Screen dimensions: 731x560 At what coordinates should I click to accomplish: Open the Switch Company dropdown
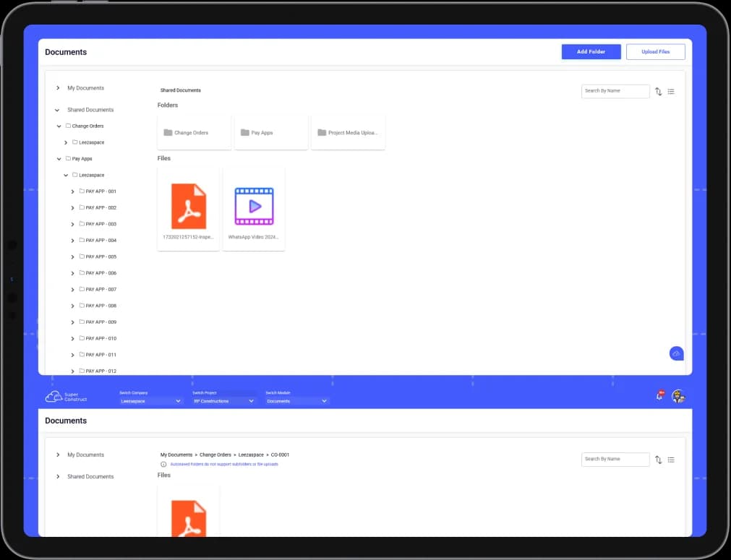pyautogui.click(x=150, y=400)
